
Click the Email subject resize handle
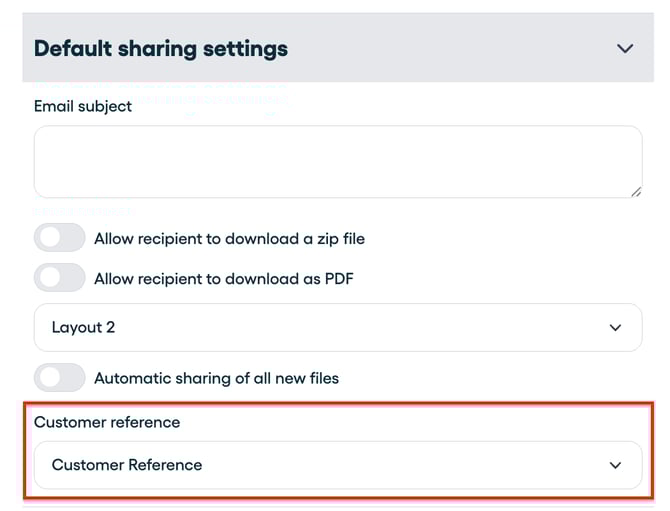pos(635,191)
